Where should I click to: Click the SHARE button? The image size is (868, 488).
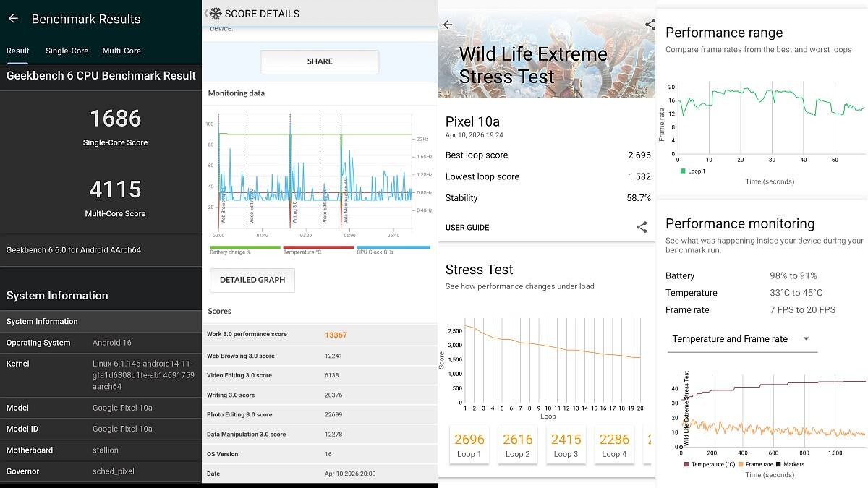point(320,61)
